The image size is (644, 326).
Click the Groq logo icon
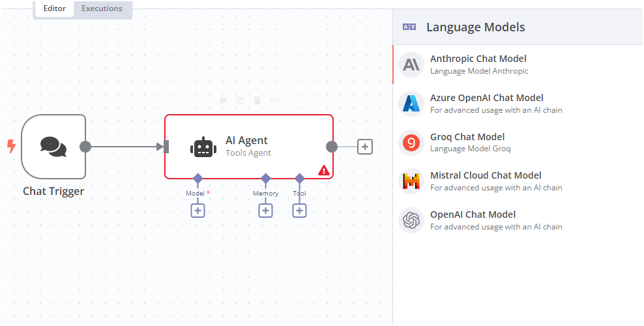pyautogui.click(x=411, y=143)
